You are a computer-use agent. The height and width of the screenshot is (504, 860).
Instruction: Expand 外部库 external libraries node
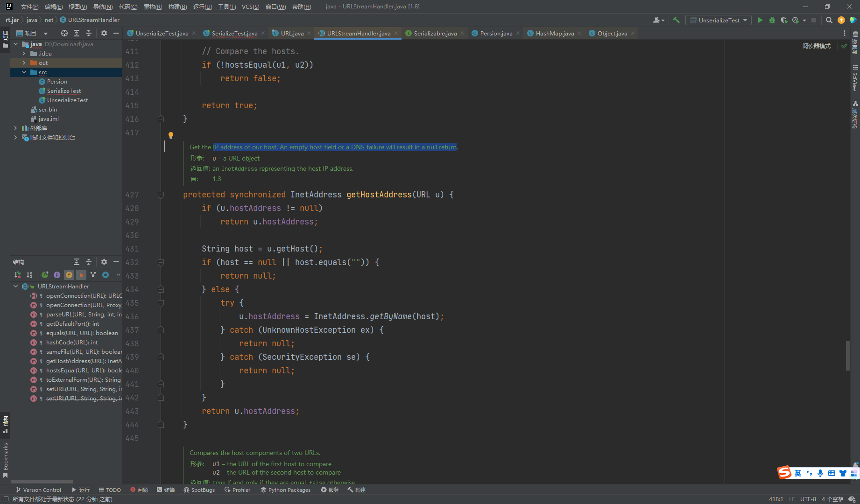coord(15,128)
